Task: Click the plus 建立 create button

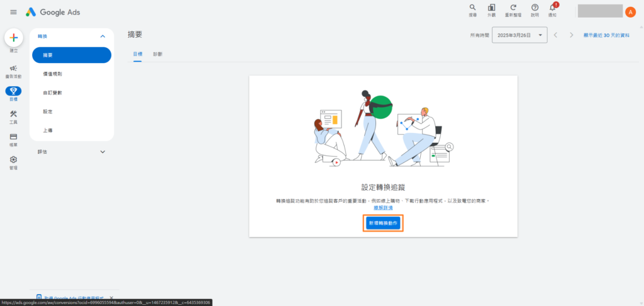Action: click(x=14, y=38)
